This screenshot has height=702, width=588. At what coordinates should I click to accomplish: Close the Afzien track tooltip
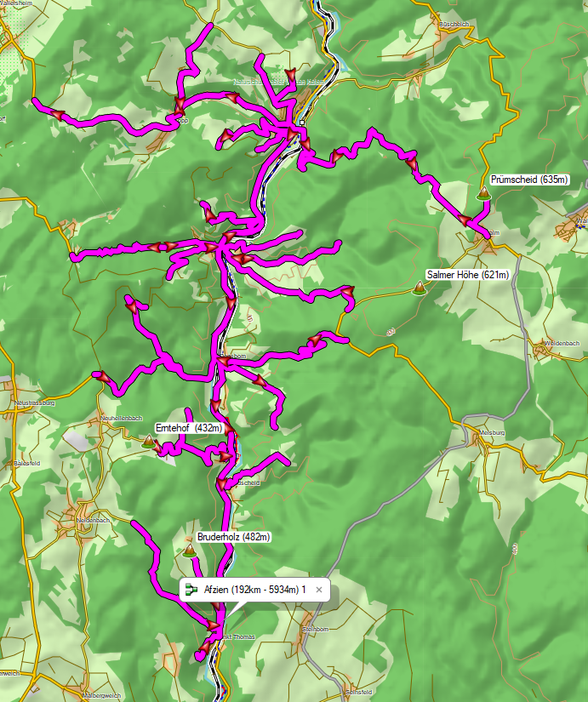tap(319, 589)
